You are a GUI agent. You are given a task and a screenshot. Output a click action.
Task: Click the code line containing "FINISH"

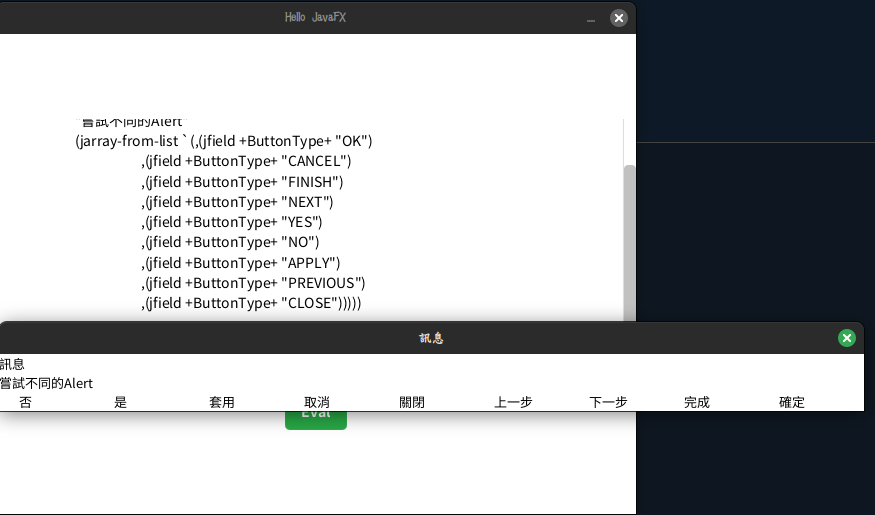point(242,182)
